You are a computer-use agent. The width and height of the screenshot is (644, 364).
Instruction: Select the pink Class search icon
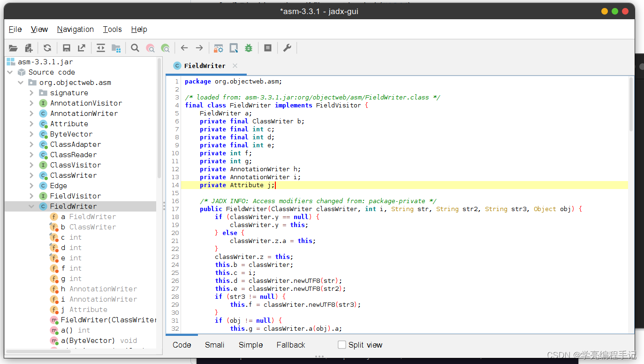(150, 47)
